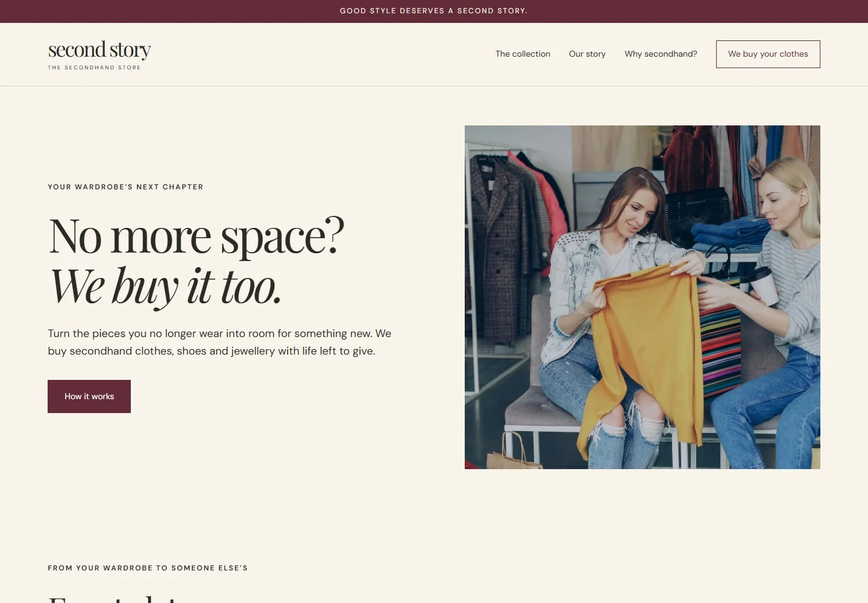
Task: Open Why secondhand? nav link
Action: coord(661,54)
